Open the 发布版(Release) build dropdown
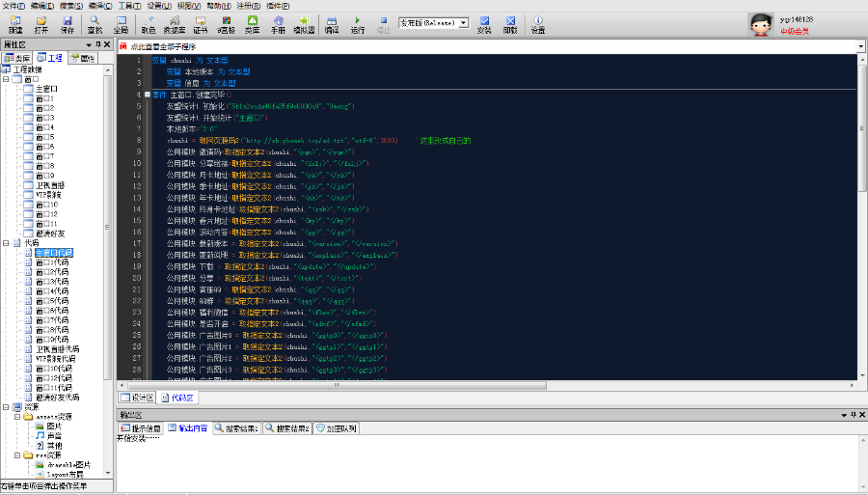Screen dimensions: 868x495 [464, 23]
